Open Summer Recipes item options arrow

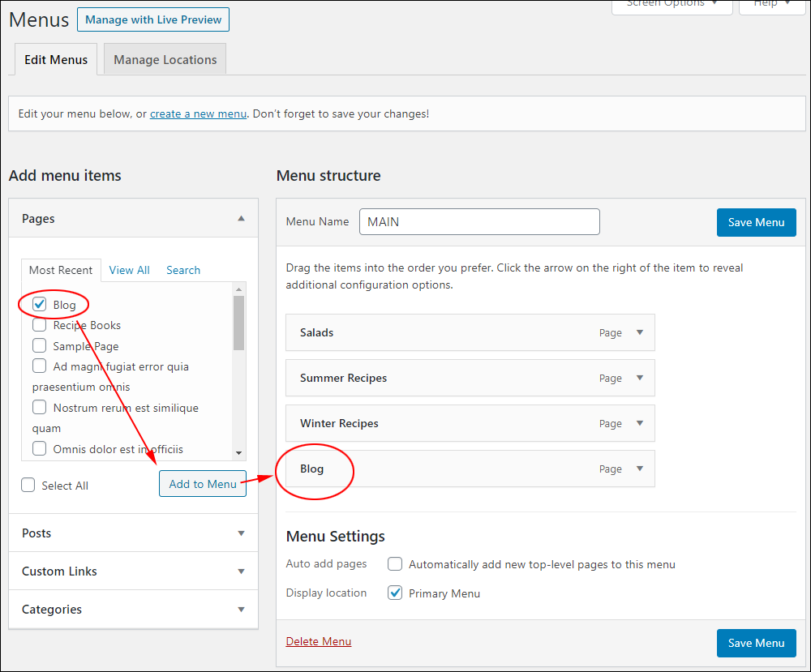coord(640,378)
